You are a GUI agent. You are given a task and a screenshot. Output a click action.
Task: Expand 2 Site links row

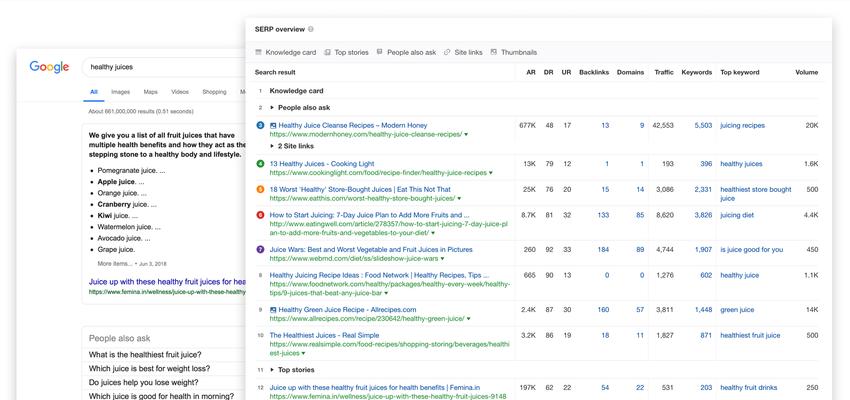click(272, 146)
